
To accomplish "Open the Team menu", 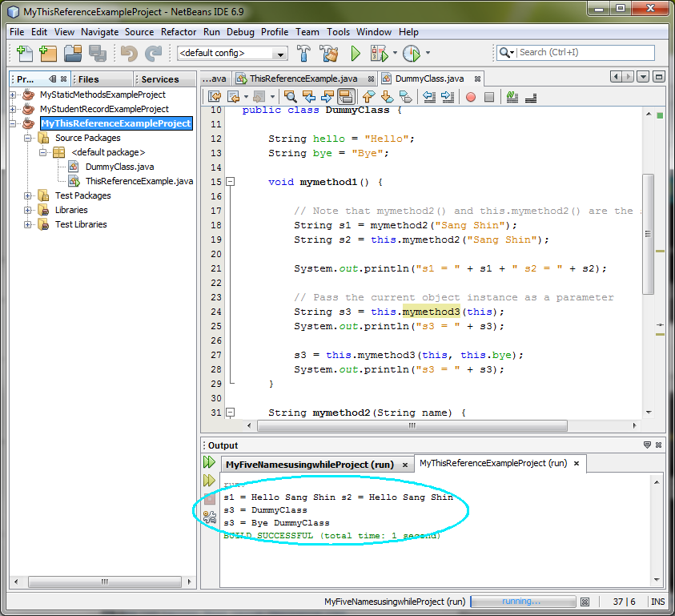I will point(307,32).
